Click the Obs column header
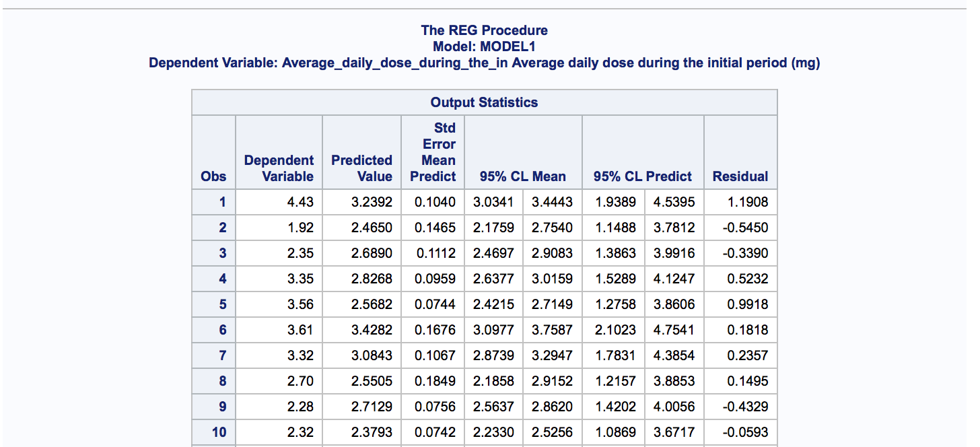Screen dimensions: 980x447 213,176
